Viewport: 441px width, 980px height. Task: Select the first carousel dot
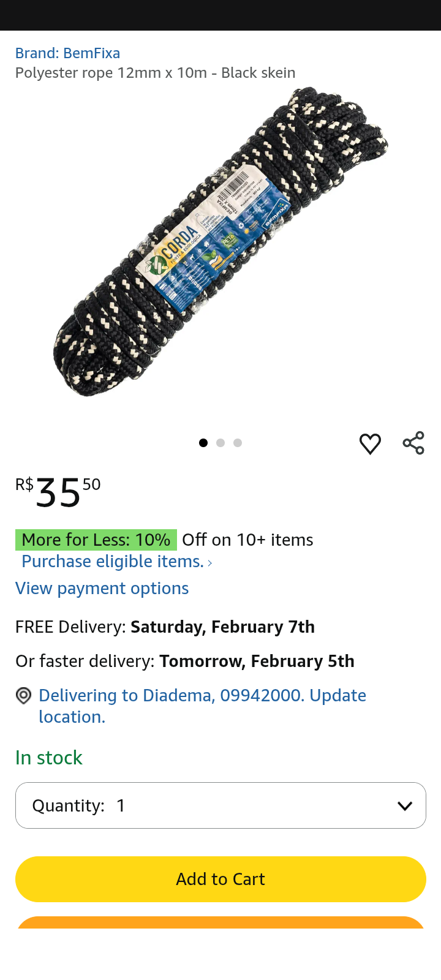[x=203, y=443]
